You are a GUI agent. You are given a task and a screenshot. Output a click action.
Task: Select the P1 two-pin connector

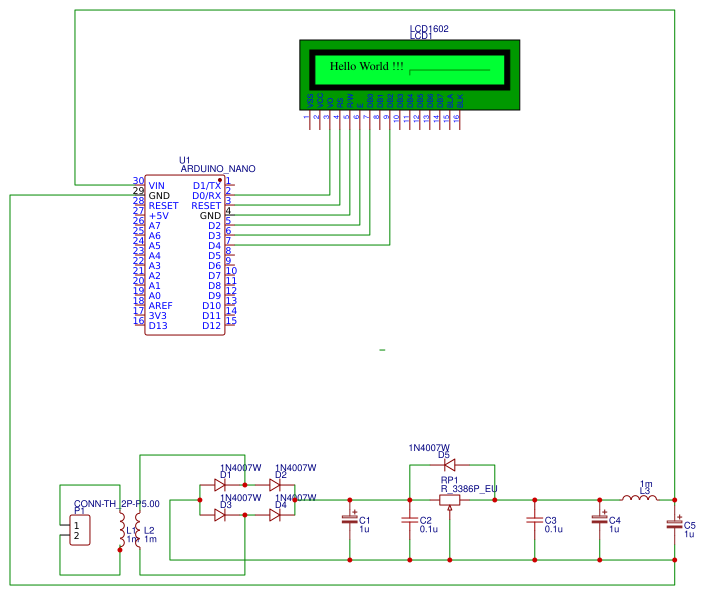coord(79,531)
